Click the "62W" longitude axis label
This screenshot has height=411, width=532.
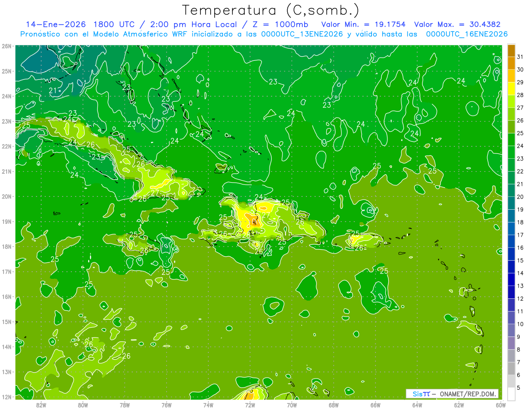[459, 404]
